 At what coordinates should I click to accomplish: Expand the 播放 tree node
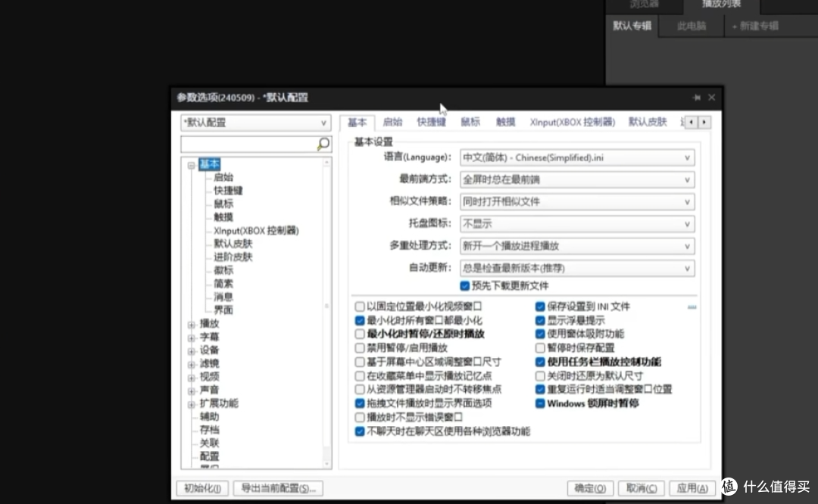coord(192,324)
